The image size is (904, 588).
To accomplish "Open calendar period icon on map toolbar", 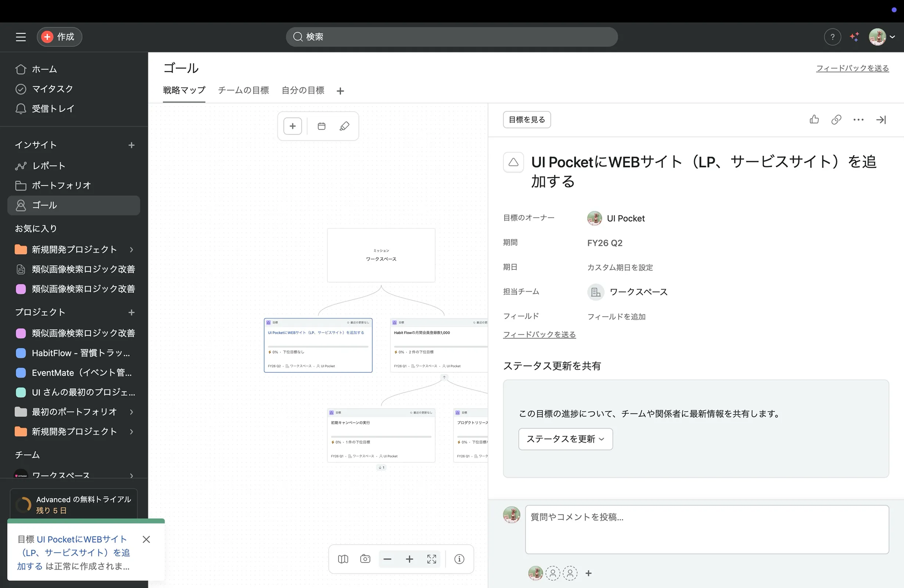I will tap(321, 126).
